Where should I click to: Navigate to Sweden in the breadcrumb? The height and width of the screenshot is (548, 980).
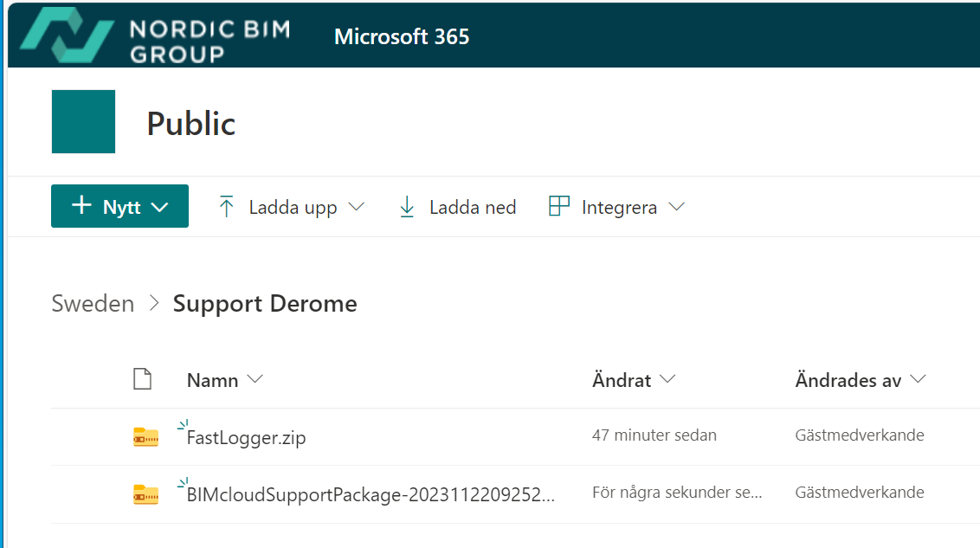93,304
